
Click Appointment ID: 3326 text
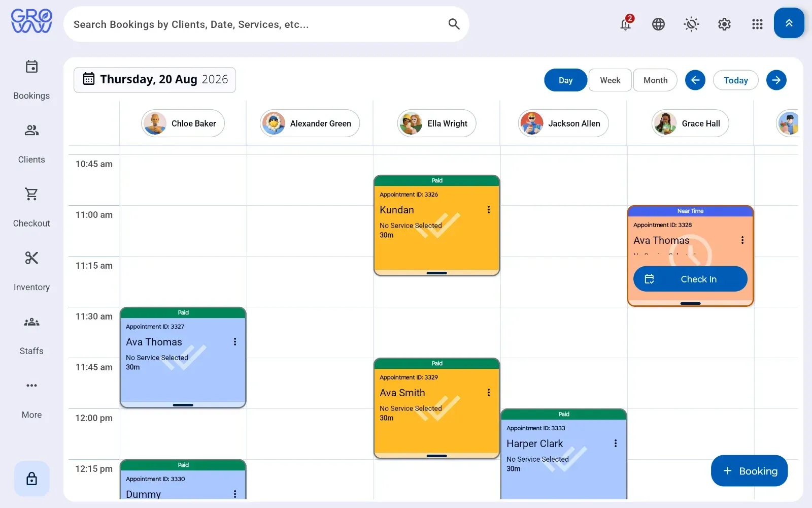coord(409,195)
